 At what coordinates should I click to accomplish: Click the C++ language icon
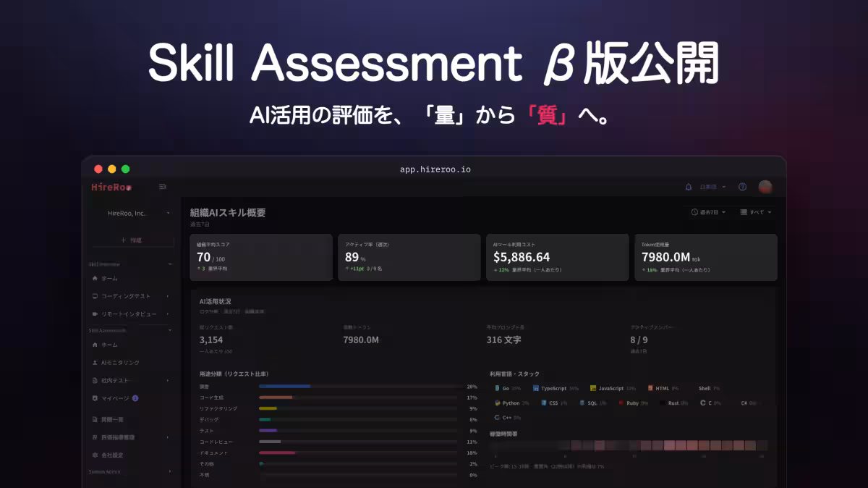pyautogui.click(x=497, y=418)
